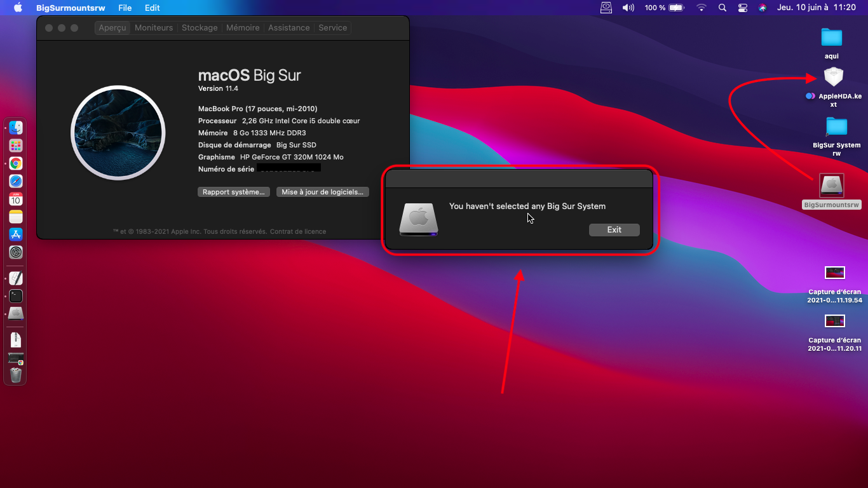Viewport: 868px width, 488px height.
Task: Switch to the Assistance tab
Action: [289, 28]
